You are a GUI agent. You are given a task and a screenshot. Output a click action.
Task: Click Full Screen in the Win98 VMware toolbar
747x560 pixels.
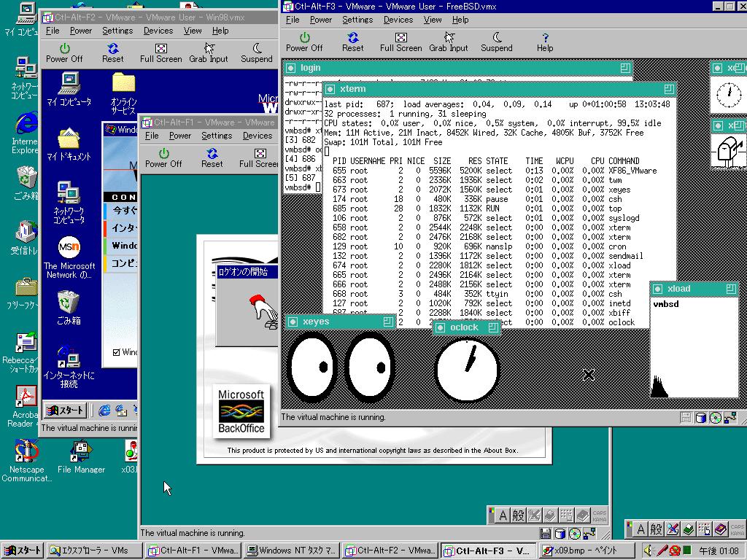pyautogui.click(x=161, y=52)
